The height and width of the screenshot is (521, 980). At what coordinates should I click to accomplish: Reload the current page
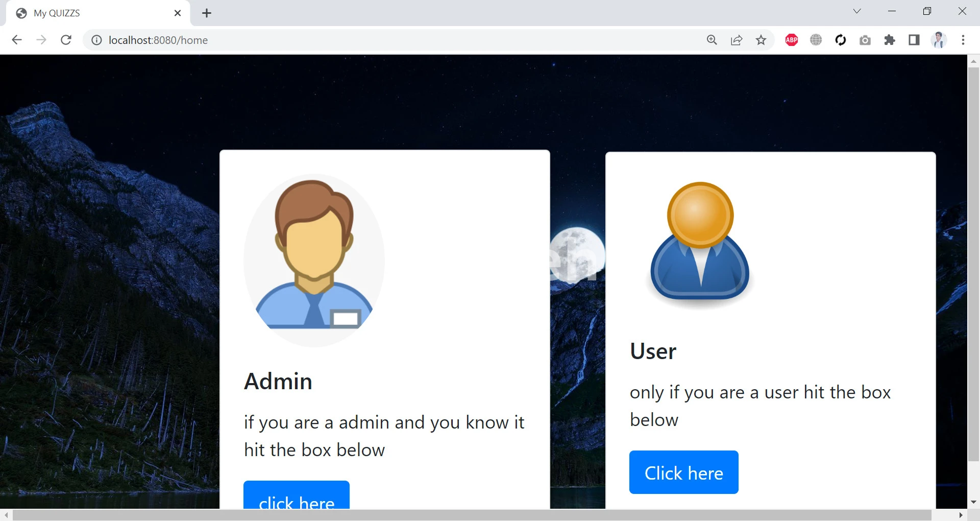click(66, 40)
